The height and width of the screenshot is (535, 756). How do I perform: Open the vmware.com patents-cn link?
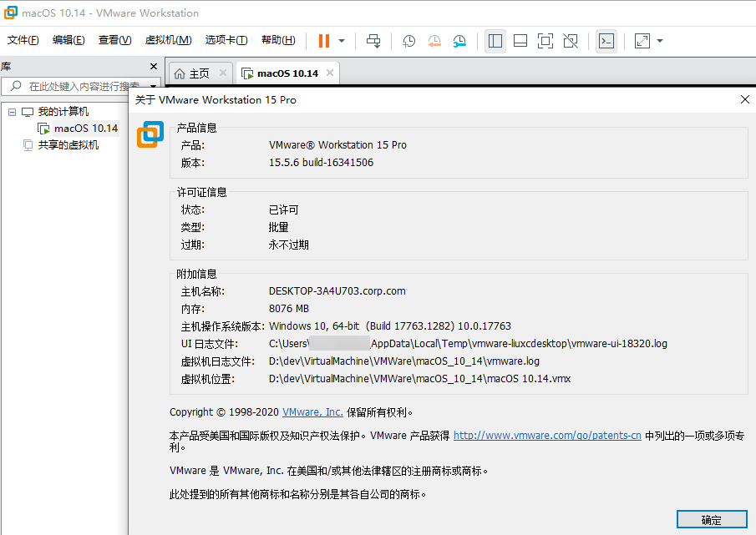(547, 436)
